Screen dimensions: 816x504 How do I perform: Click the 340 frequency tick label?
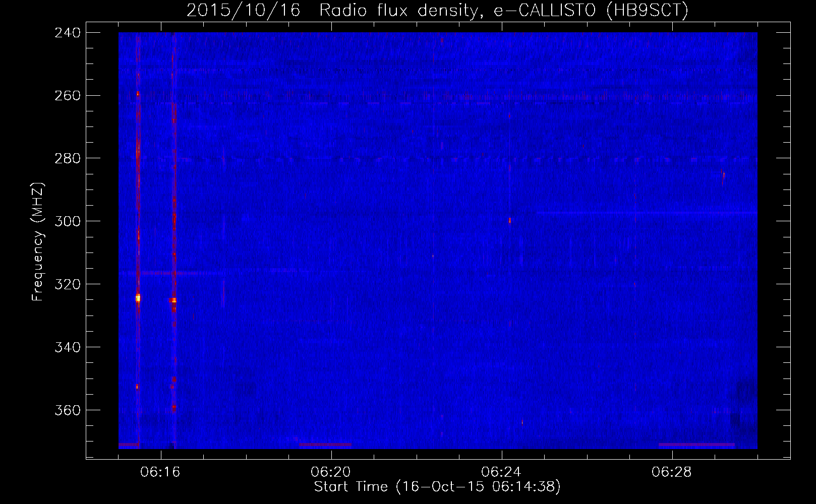coord(67,348)
